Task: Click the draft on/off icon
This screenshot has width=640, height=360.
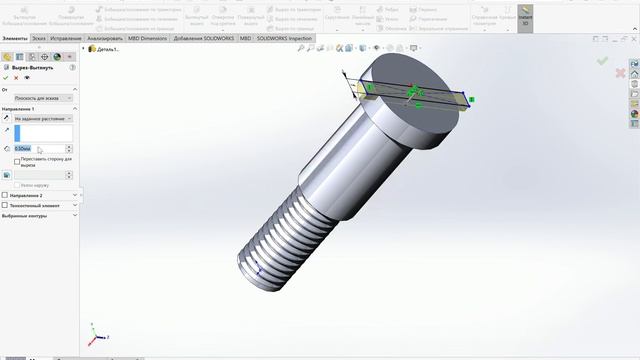Action: click(7, 175)
